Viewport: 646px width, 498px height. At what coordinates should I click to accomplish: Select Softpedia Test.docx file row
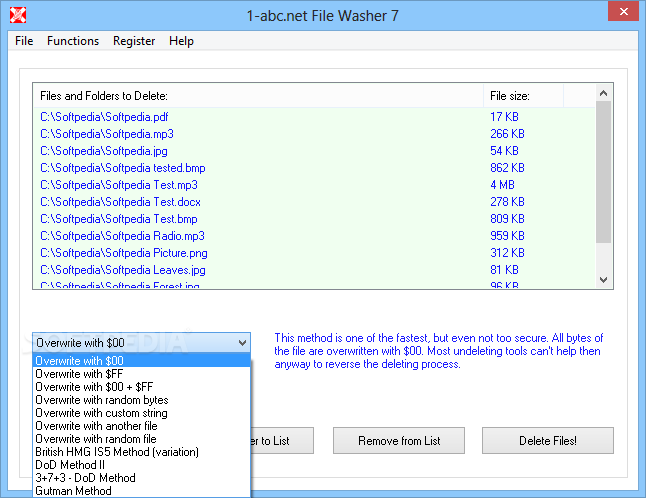tap(314, 202)
